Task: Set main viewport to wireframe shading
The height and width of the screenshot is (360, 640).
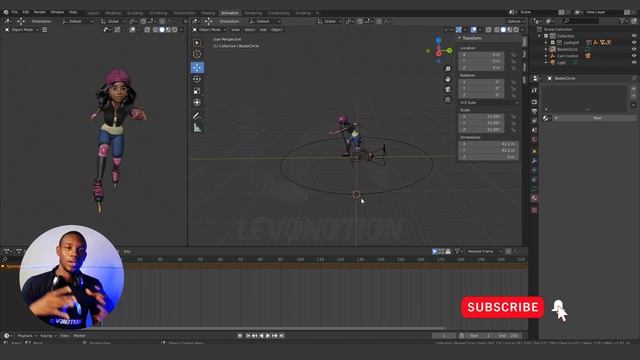Action: point(497,30)
